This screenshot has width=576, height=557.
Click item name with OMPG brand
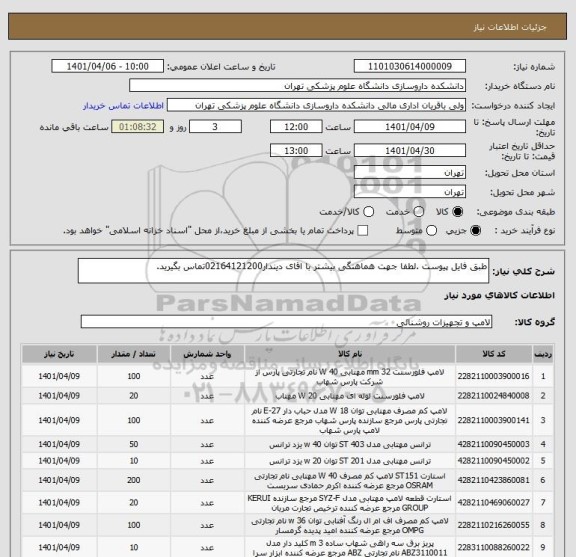(350, 525)
